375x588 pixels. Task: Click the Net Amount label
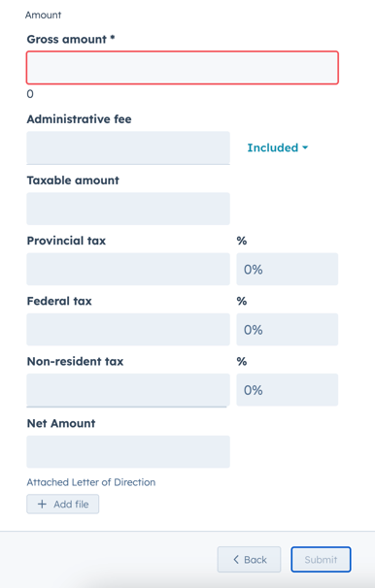61,423
